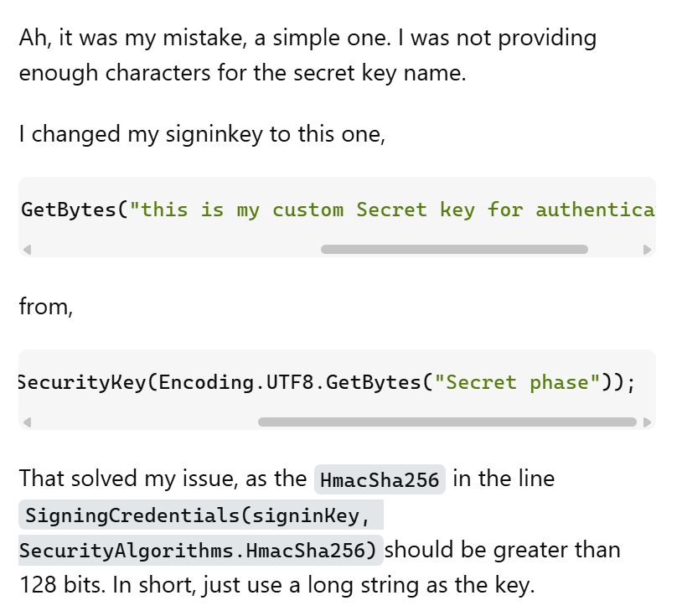Click the word "from," between code blocks

click(46, 307)
